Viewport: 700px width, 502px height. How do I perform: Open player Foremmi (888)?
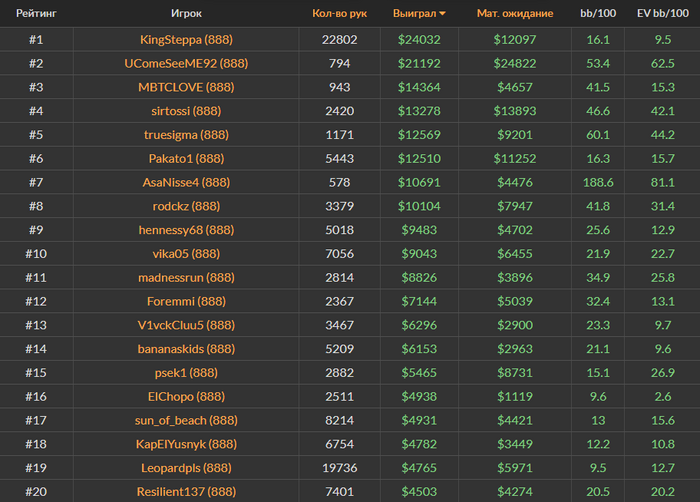coord(186,301)
